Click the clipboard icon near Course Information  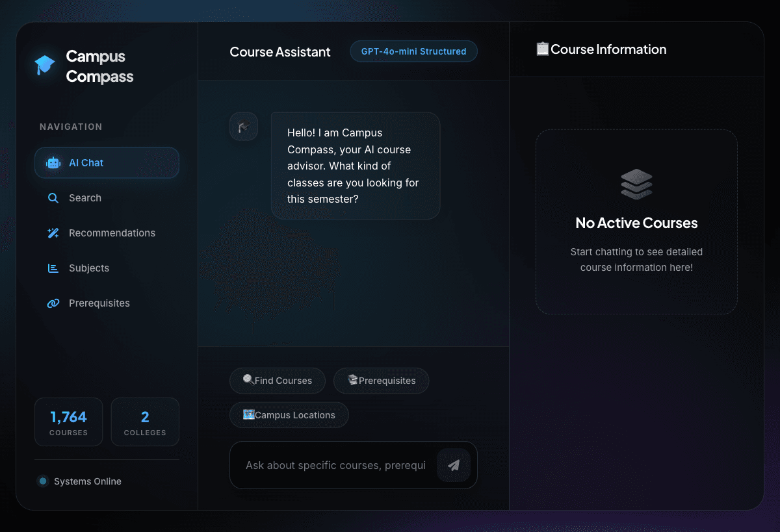542,49
